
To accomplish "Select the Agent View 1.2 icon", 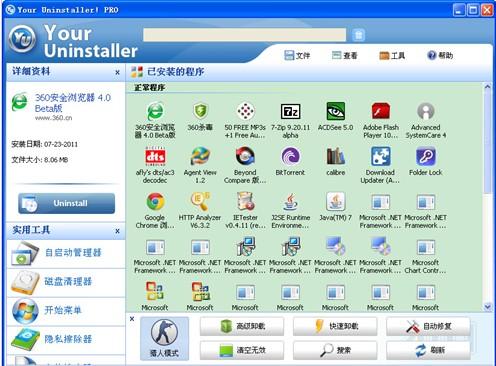I will coord(200,156).
